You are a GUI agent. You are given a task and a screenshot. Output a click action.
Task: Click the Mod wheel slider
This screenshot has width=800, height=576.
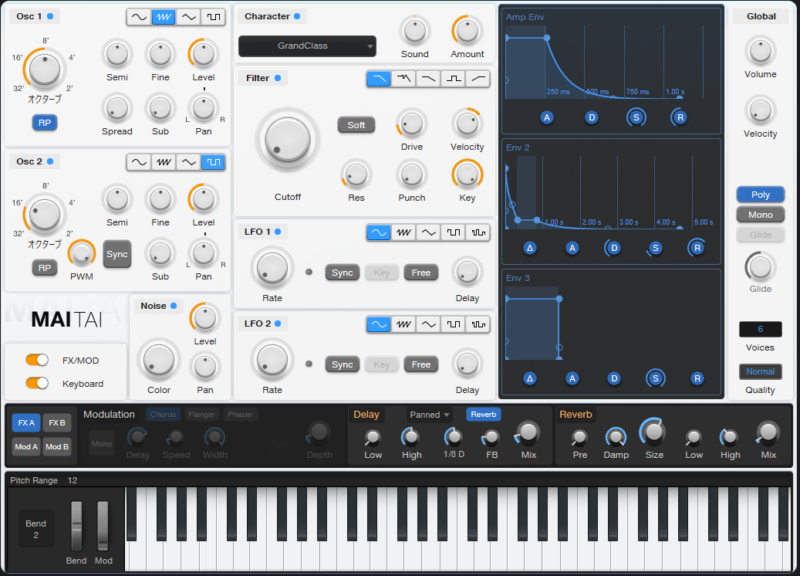(103, 525)
